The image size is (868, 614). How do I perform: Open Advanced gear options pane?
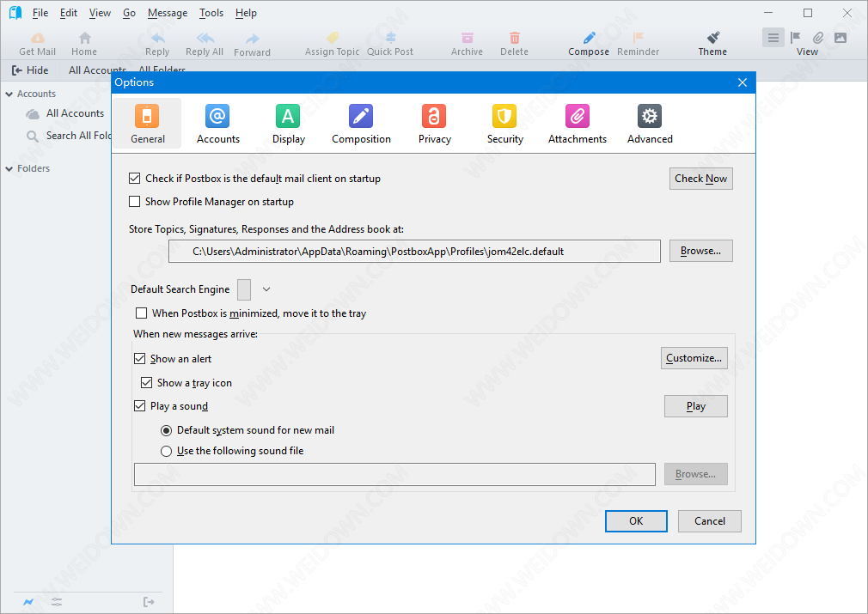650,116
